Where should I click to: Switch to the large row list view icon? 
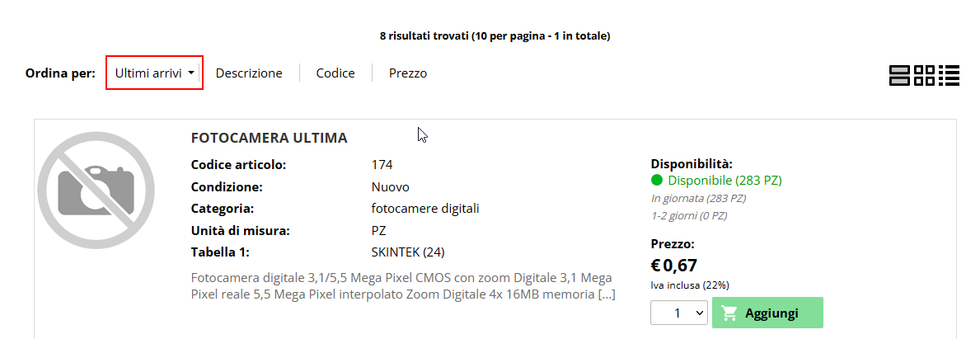[x=899, y=75]
